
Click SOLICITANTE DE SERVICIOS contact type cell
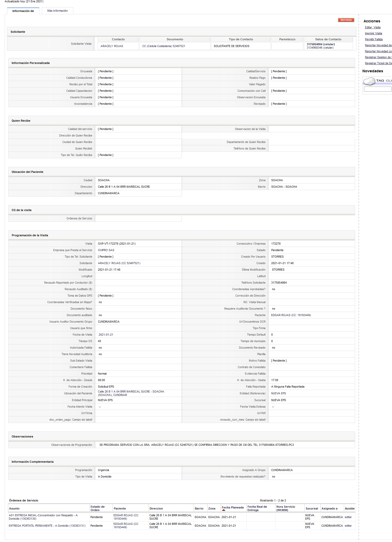[231, 46]
